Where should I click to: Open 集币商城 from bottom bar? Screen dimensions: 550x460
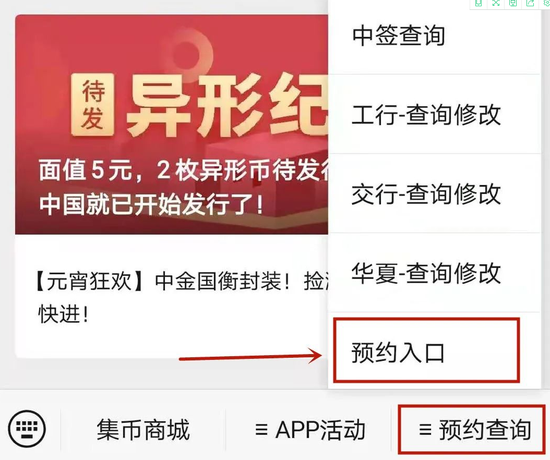pyautogui.click(x=143, y=429)
